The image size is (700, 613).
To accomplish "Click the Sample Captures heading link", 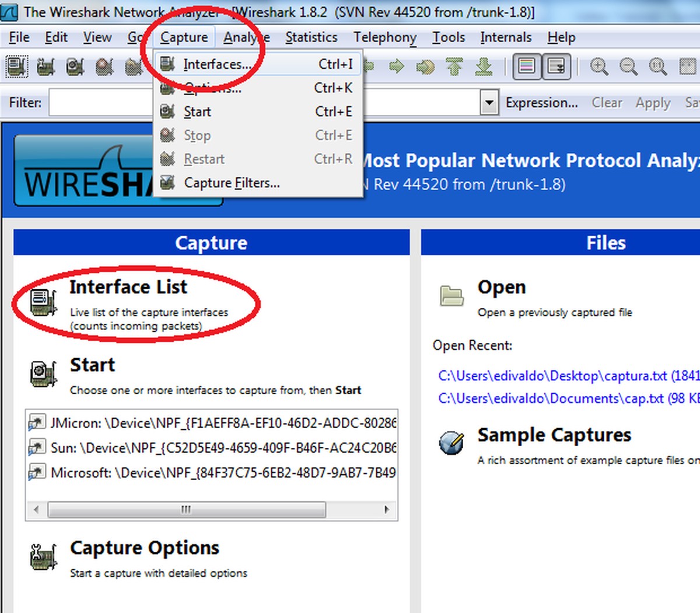I will [x=554, y=435].
